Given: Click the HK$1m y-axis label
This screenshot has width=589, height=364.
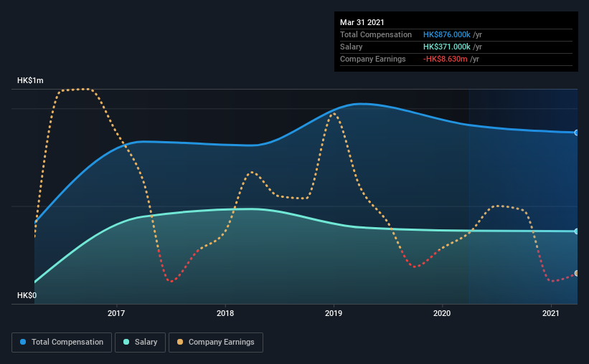Looking at the screenshot, I should (x=30, y=81).
